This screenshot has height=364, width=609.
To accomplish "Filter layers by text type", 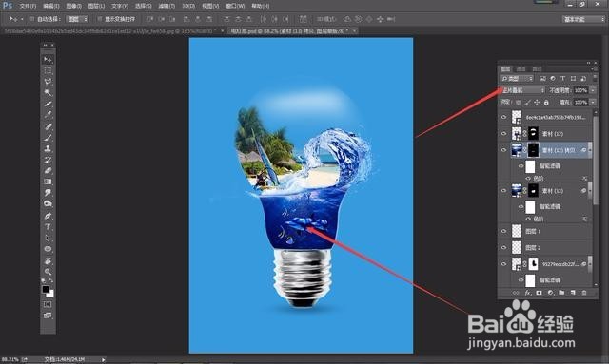I will [562, 79].
